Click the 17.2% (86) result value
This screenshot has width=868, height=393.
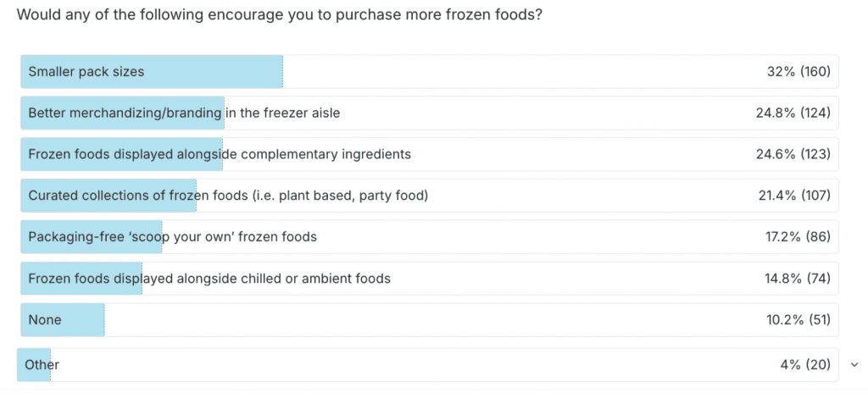797,237
